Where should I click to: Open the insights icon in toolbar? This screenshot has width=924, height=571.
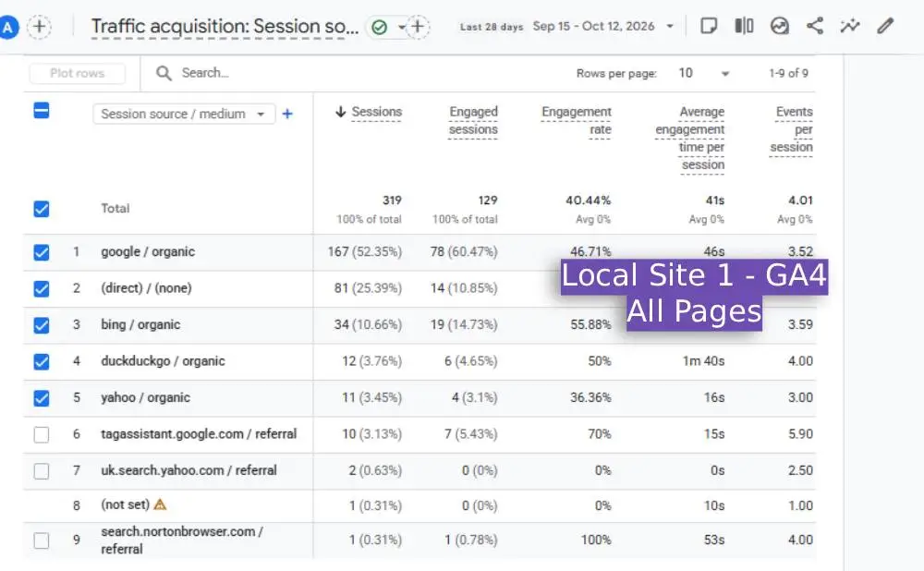(x=780, y=26)
